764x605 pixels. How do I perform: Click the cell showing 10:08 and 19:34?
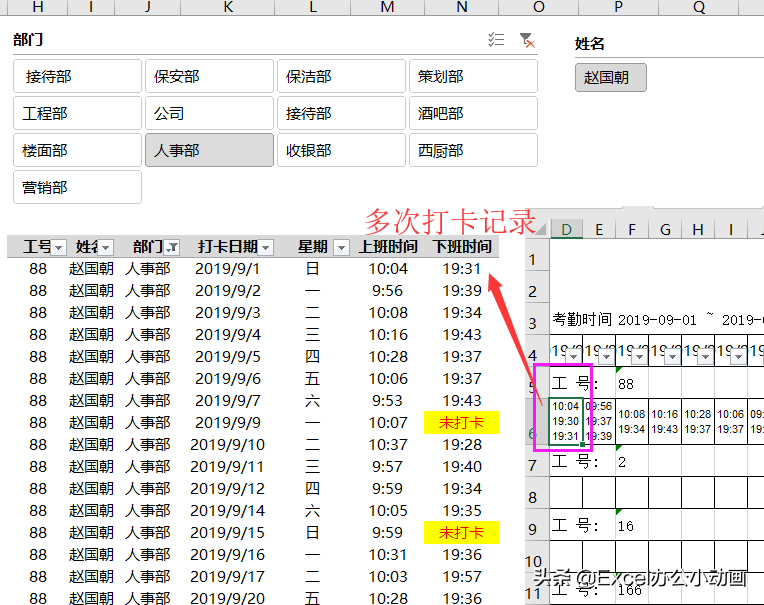point(632,421)
